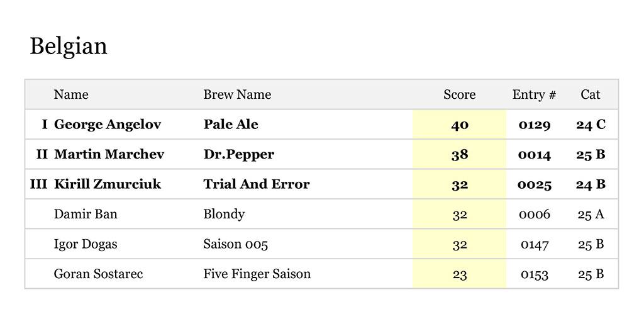The image size is (644, 314).
Task: Click the Brew Name column header
Action: (237, 94)
